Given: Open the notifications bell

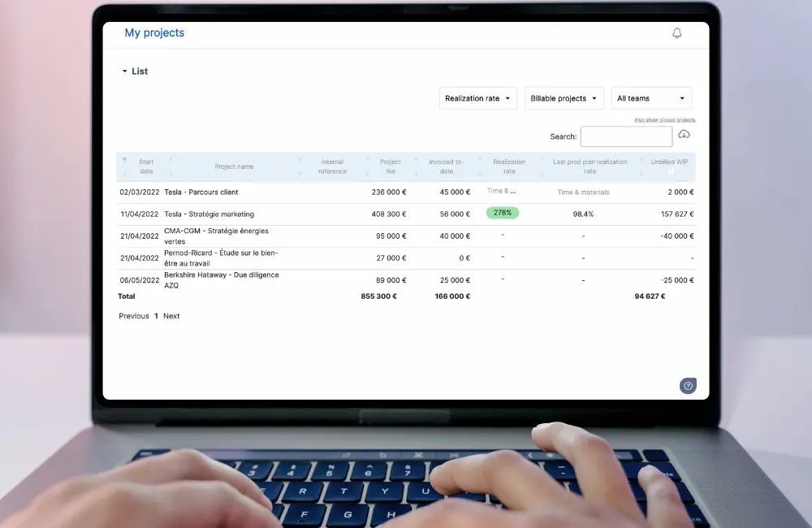Looking at the screenshot, I should point(677,33).
